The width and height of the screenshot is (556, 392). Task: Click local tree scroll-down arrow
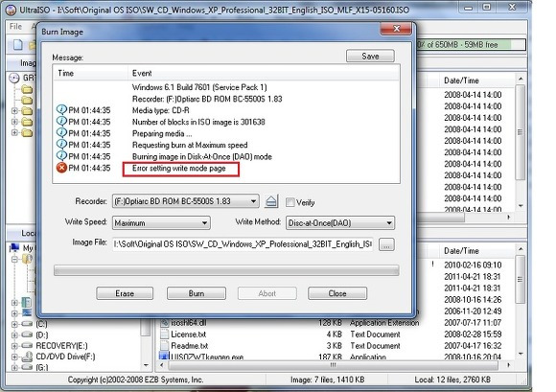pos(146,365)
